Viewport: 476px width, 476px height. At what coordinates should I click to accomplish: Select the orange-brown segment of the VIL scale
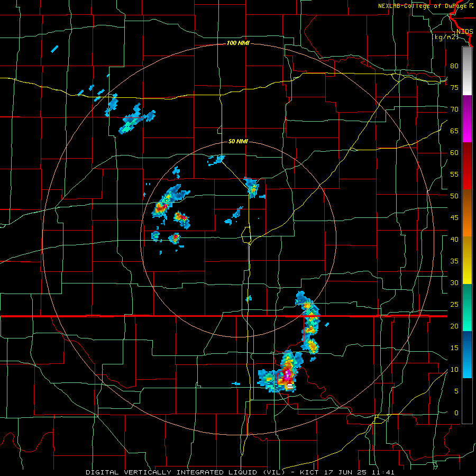[x=467, y=213]
